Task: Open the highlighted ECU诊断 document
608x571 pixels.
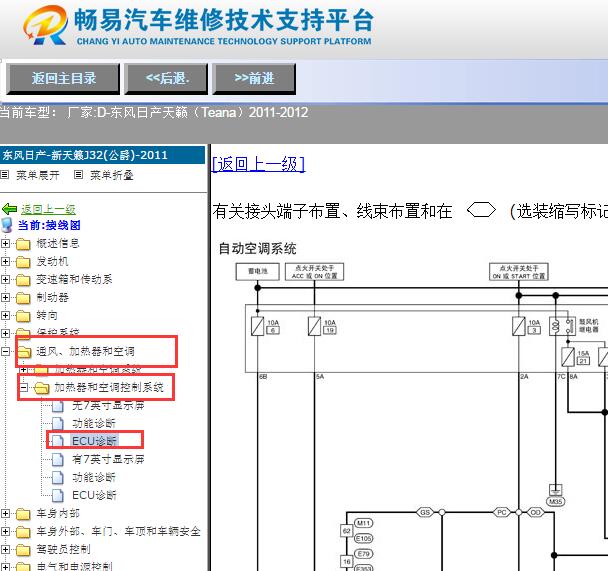Action: (94, 441)
